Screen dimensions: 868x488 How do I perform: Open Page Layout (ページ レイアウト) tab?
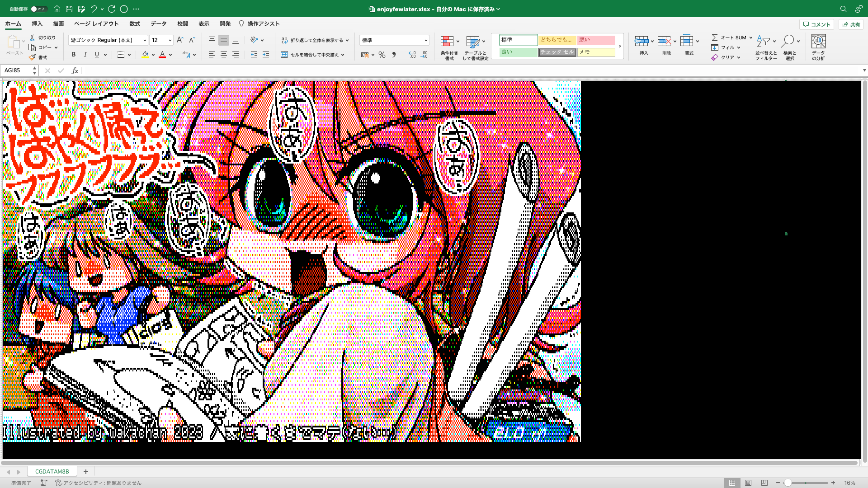pyautogui.click(x=96, y=23)
